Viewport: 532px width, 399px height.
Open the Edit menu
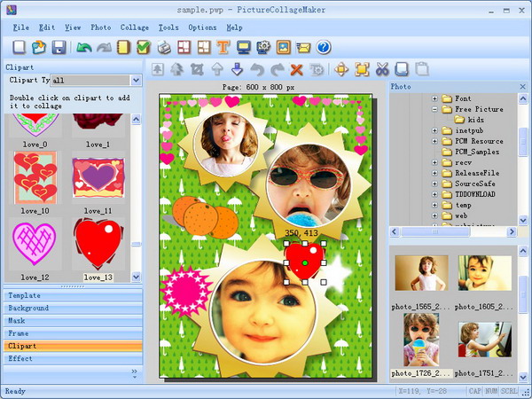click(47, 27)
